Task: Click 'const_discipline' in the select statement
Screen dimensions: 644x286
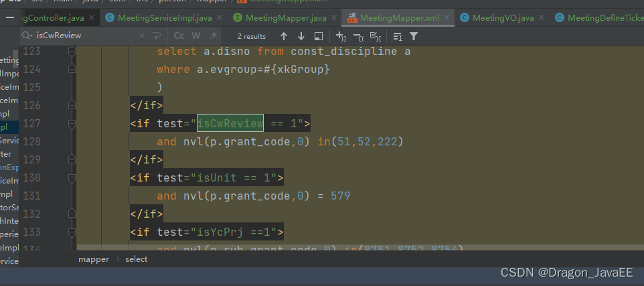Action: (x=344, y=52)
